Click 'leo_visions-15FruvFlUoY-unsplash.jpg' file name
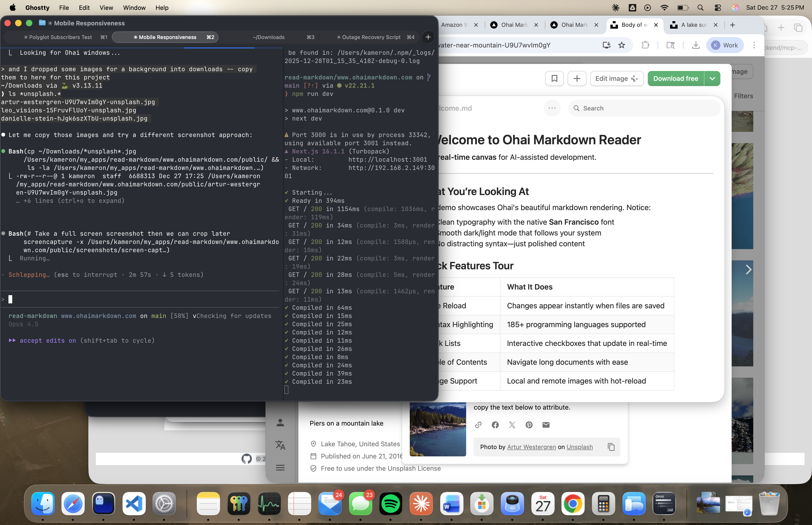The width and height of the screenshot is (812, 525). [69, 110]
